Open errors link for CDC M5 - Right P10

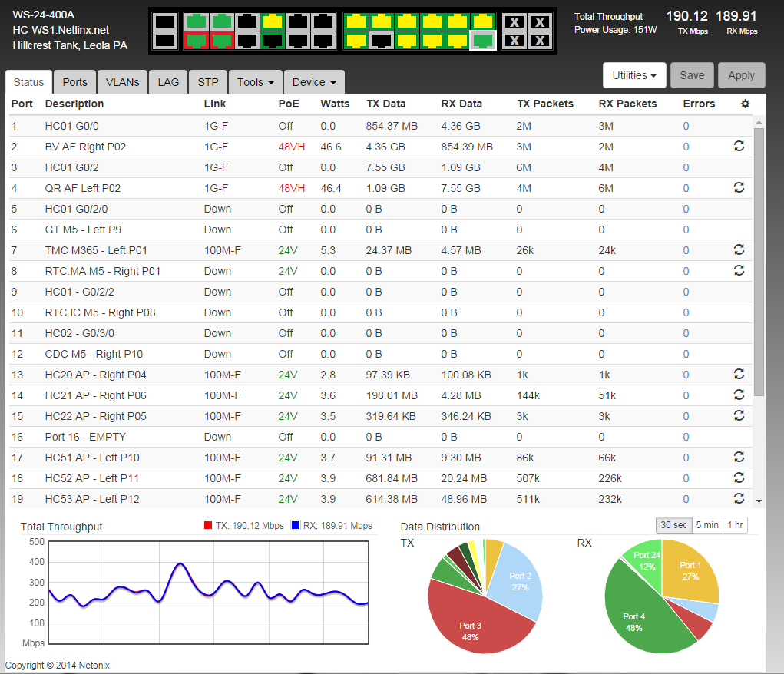click(686, 354)
